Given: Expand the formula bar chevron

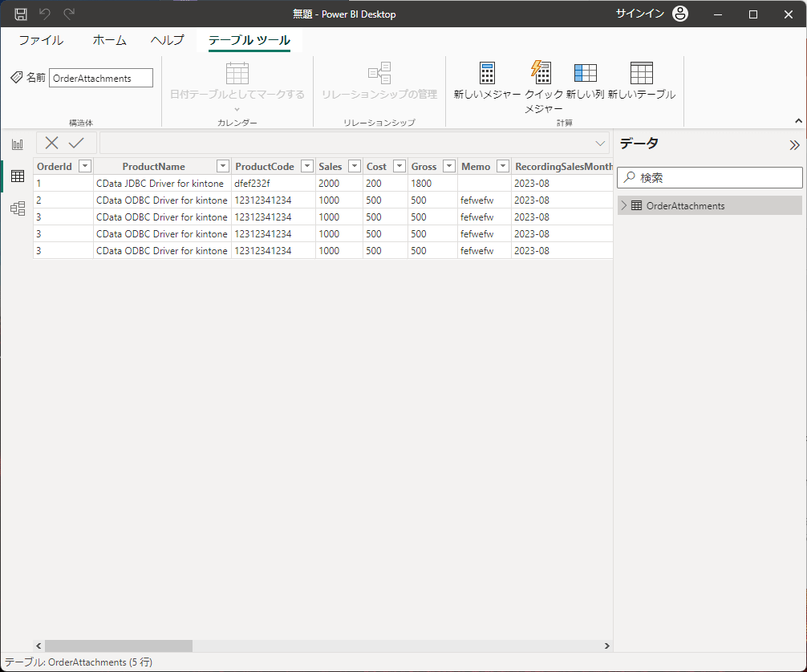Looking at the screenshot, I should (x=600, y=144).
